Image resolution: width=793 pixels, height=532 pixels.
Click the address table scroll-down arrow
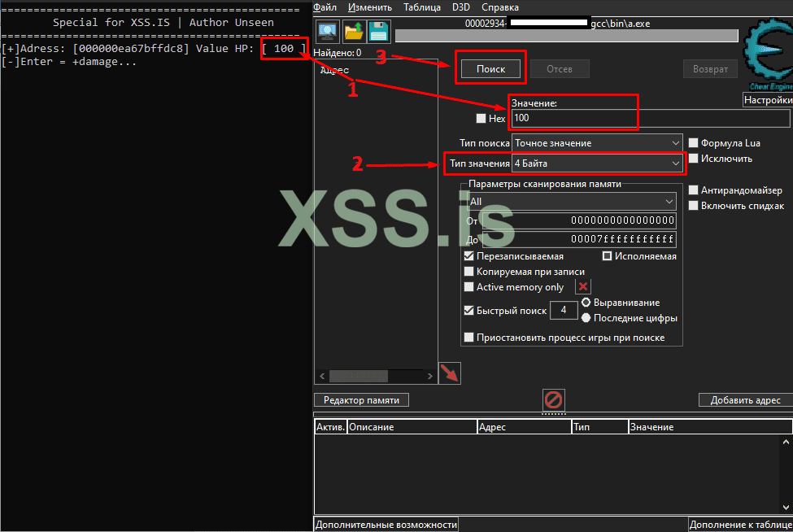coord(786,508)
